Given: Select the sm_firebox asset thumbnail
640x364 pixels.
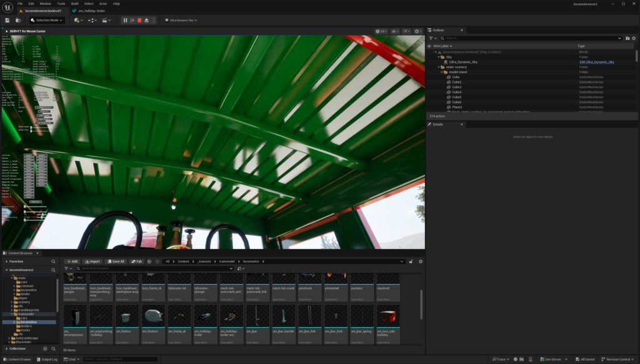Looking at the screenshot, I should pos(126,317).
